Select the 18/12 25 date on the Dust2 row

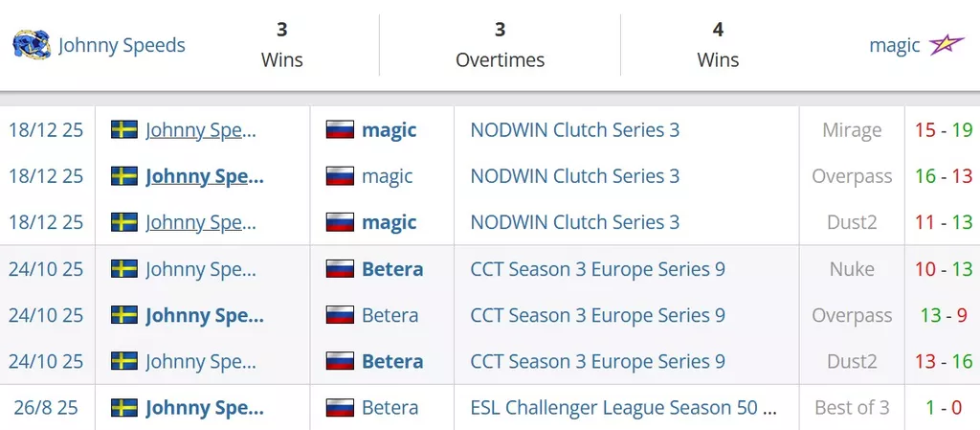pos(46,222)
